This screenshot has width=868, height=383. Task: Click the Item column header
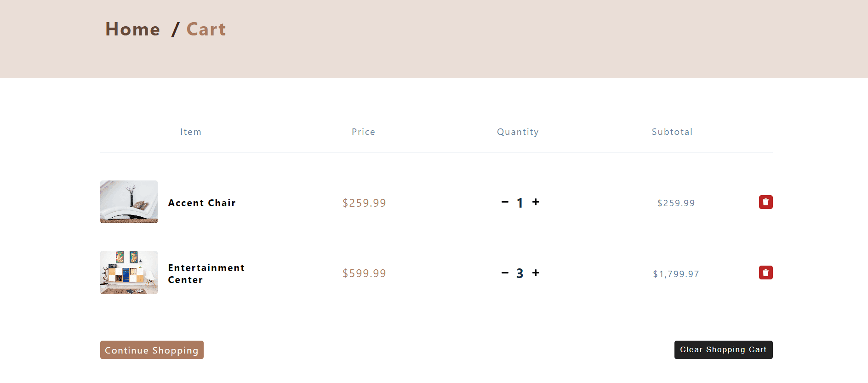click(x=191, y=132)
